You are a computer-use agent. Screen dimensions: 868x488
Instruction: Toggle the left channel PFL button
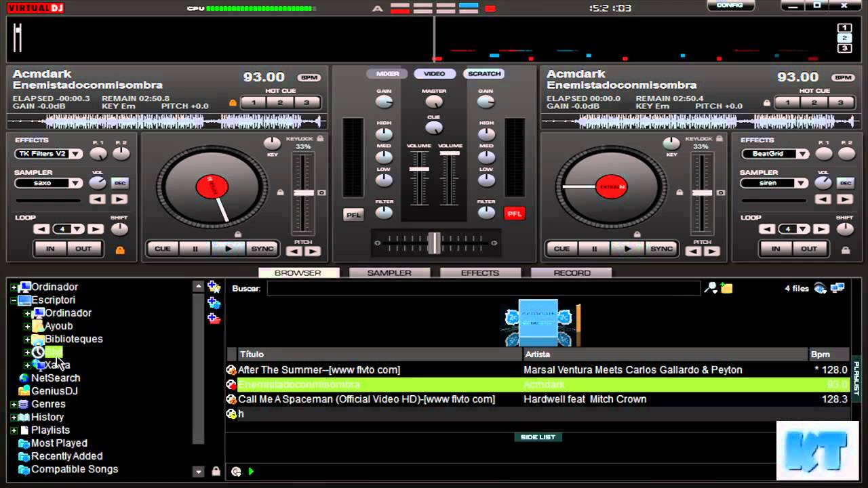coord(353,214)
